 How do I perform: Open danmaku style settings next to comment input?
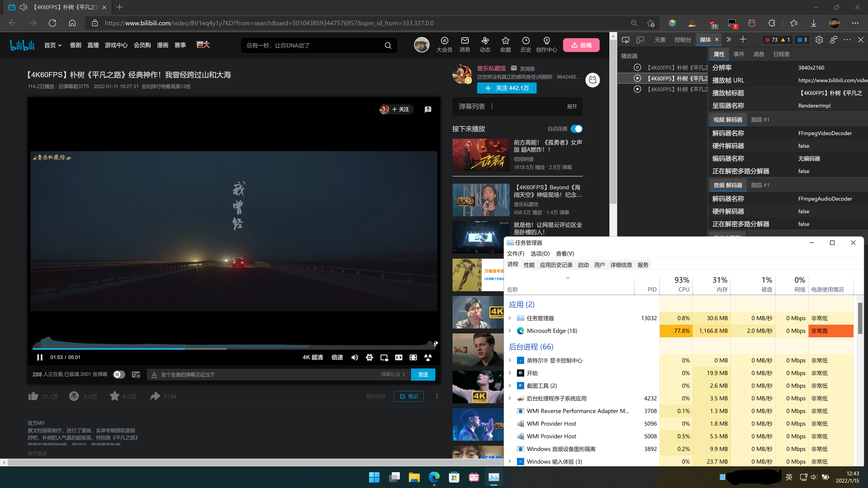136,374
